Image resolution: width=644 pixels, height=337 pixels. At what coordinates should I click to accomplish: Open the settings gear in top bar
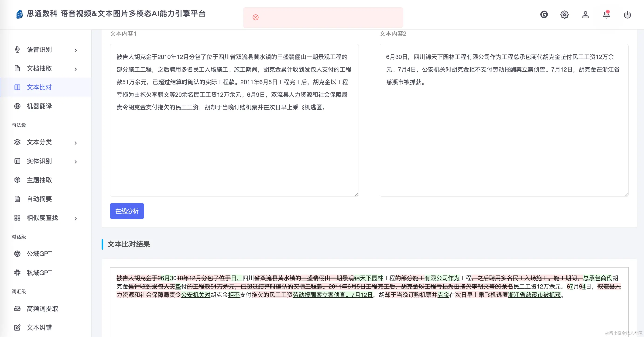coord(565,14)
